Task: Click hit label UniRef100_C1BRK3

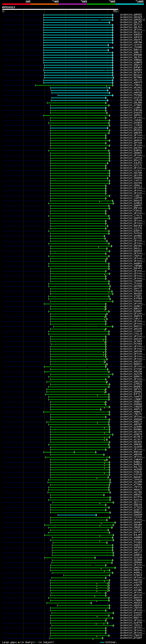Action: 131,108
